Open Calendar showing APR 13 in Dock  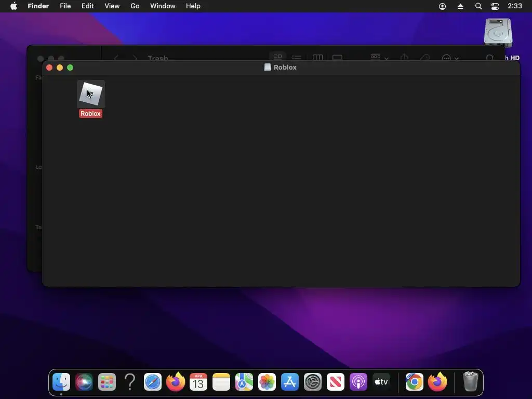point(198,382)
